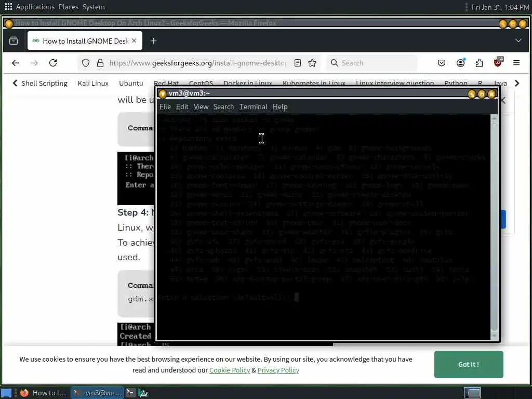The height and width of the screenshot is (399, 532).
Task: Maximize the vm3@vm3 terminal window
Action: point(482,94)
